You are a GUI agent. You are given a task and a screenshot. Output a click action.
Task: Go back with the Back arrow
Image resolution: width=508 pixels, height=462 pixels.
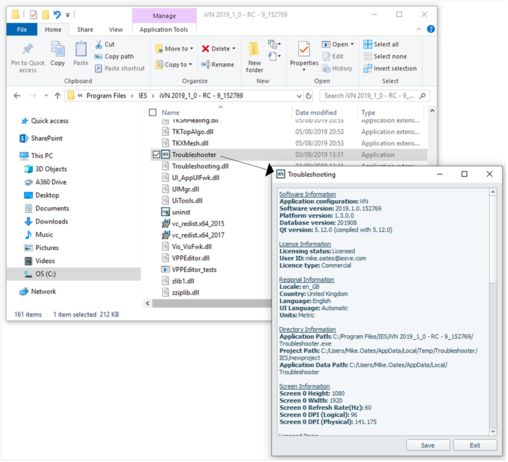17,96
